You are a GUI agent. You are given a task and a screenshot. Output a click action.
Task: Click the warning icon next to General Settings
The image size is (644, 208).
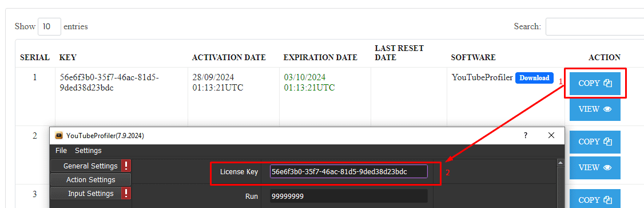click(126, 166)
